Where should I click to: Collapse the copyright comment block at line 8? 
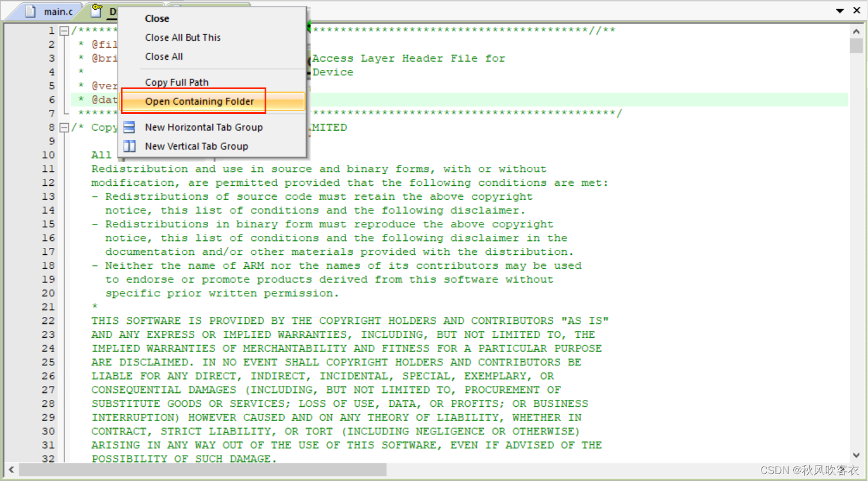point(64,127)
